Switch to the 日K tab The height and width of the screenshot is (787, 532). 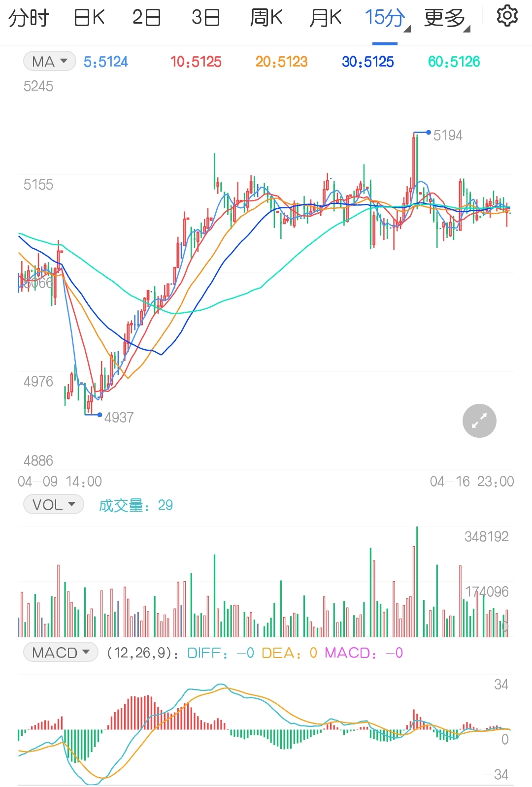[89, 18]
